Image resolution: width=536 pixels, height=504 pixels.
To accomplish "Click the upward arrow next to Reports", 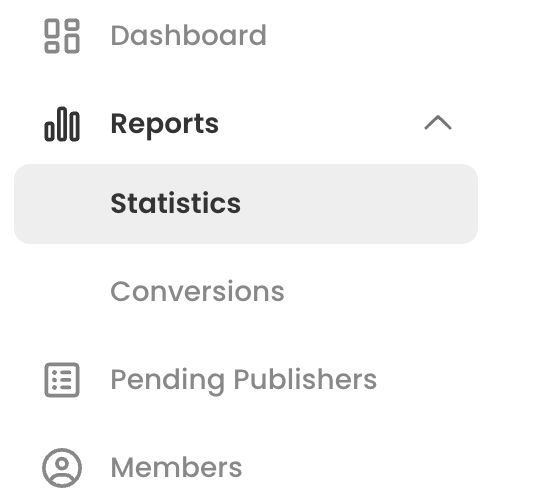I will pos(438,123).
